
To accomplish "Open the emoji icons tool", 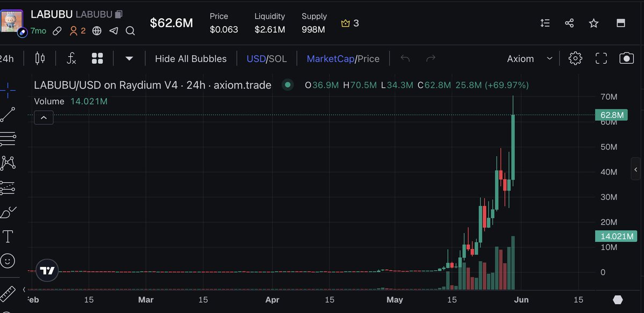I will (8, 261).
